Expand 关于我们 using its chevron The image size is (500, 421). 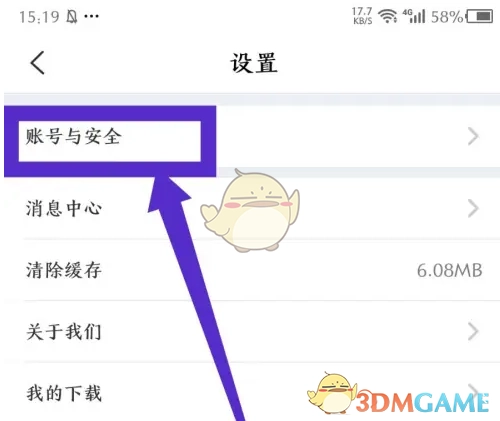473,331
